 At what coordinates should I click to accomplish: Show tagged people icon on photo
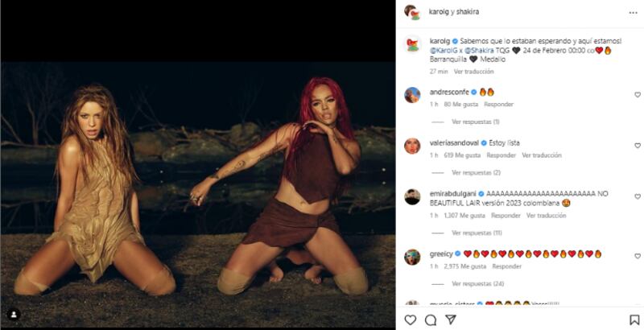tap(14, 315)
